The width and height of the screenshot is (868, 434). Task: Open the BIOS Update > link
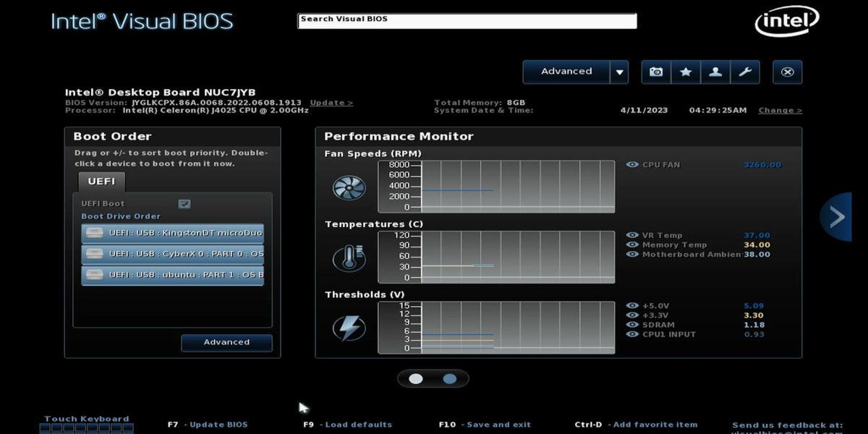click(x=331, y=102)
